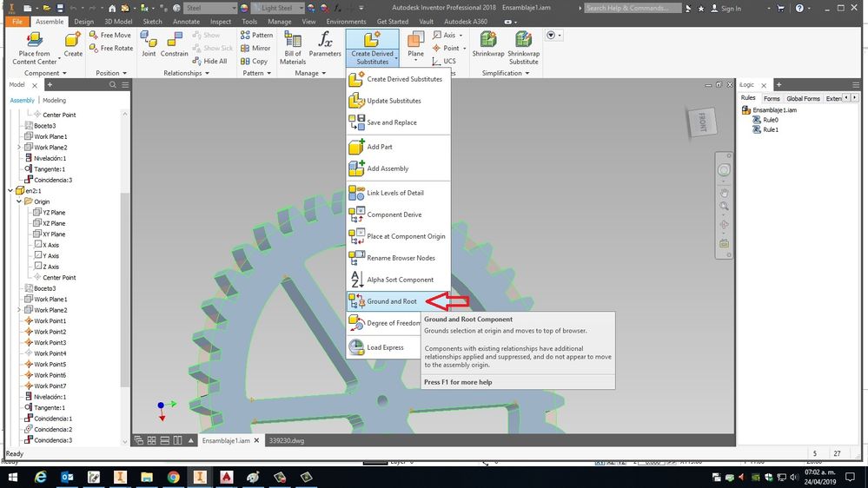
Task: Choose the Pattern component tool
Action: point(257,35)
